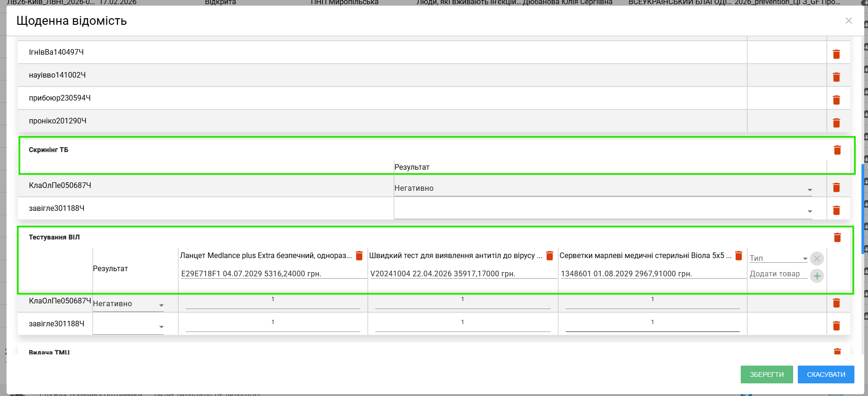
Task: Open ТБ result dropdown for КлаОлПе050687Ч
Action: click(x=603, y=188)
